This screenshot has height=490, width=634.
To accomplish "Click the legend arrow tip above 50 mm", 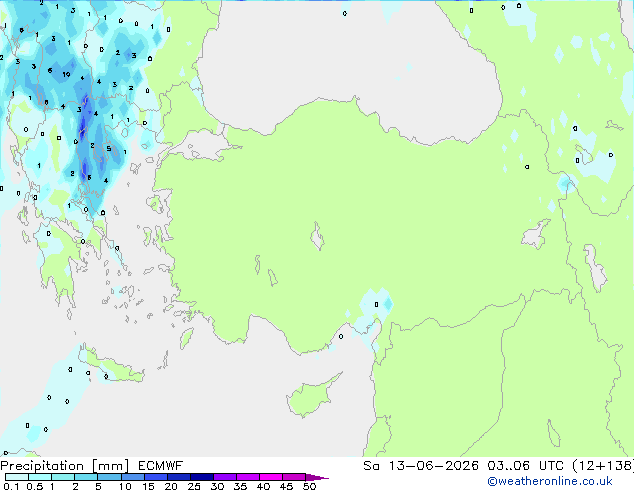I will tap(317, 477).
